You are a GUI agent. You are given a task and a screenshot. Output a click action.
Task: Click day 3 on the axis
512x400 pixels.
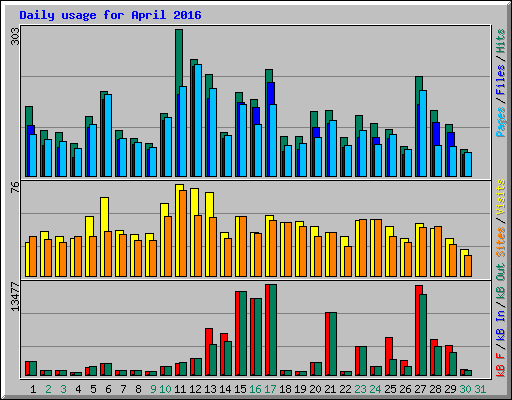[x=63, y=389]
